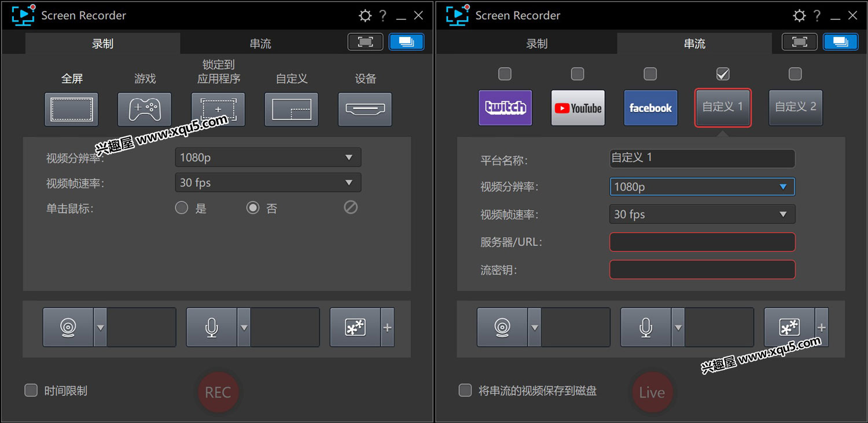Click the 服务器/URL input field

[703, 242]
